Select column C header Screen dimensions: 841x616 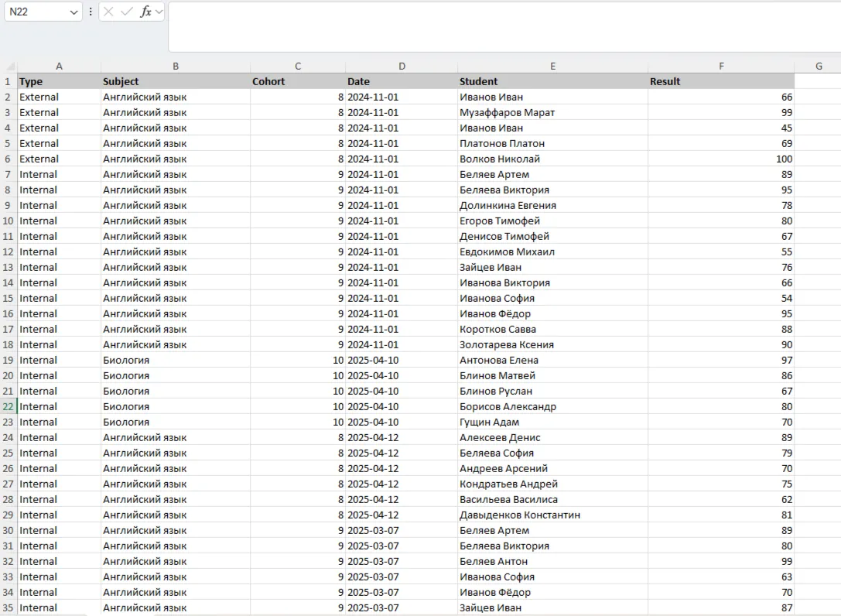click(298, 67)
